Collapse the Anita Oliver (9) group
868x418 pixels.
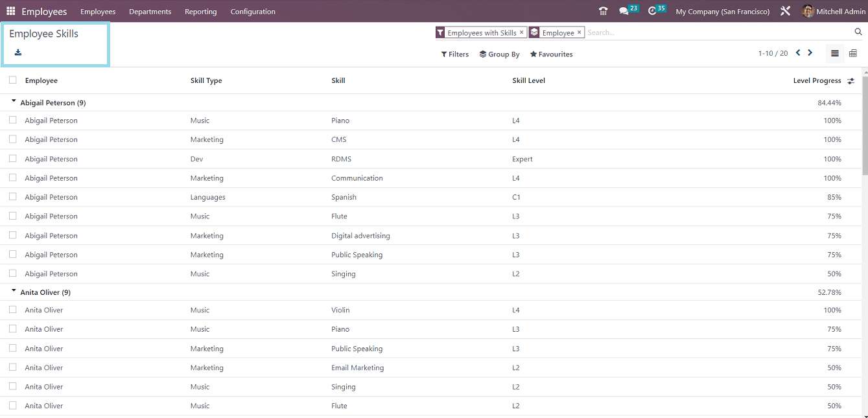coord(14,292)
